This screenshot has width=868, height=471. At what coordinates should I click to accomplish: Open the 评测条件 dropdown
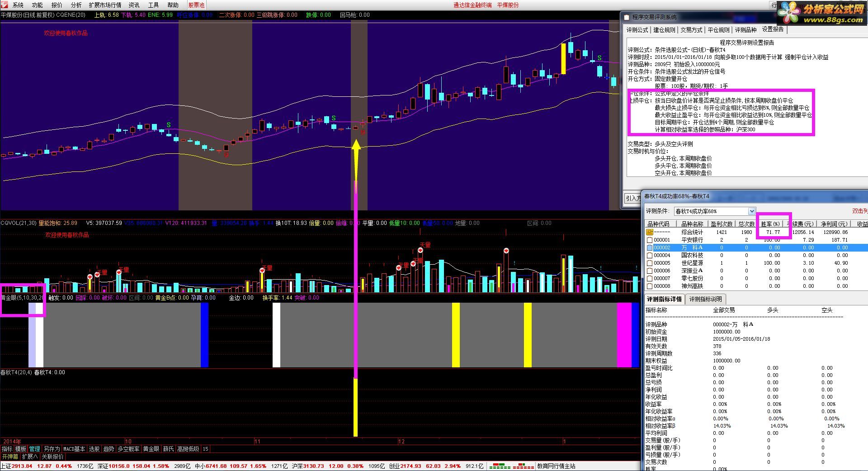click(x=751, y=211)
